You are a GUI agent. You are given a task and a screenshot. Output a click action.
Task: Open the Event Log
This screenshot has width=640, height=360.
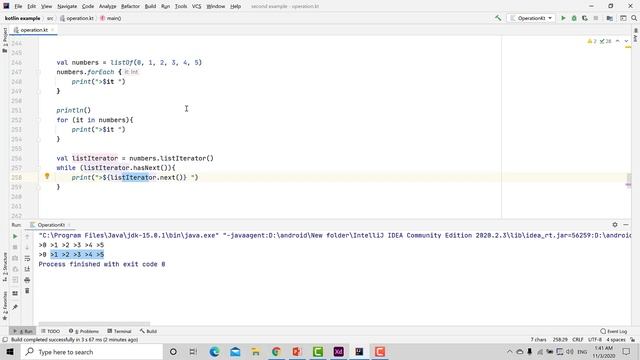613,331
